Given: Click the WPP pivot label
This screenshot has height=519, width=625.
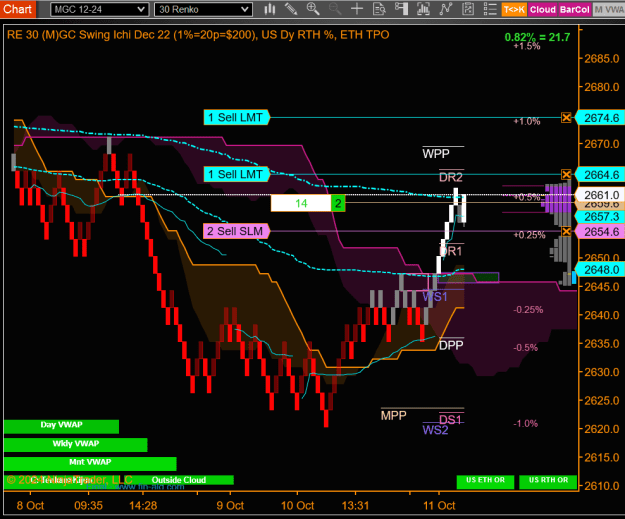Looking at the screenshot, I should [x=436, y=153].
